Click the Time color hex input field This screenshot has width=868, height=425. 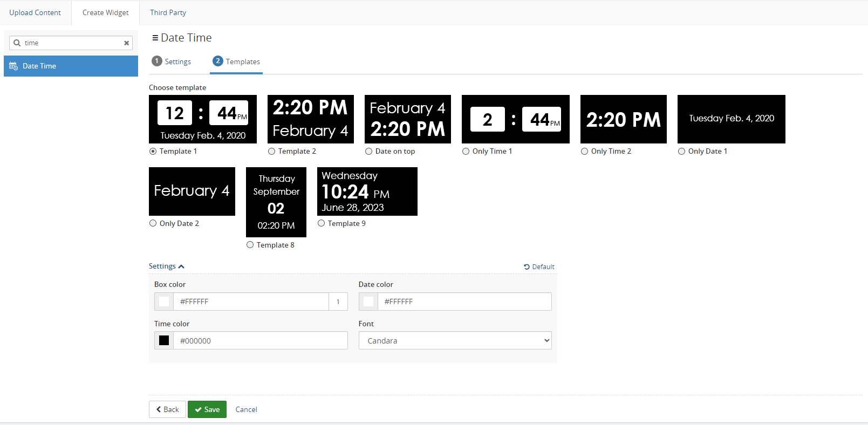(261, 340)
